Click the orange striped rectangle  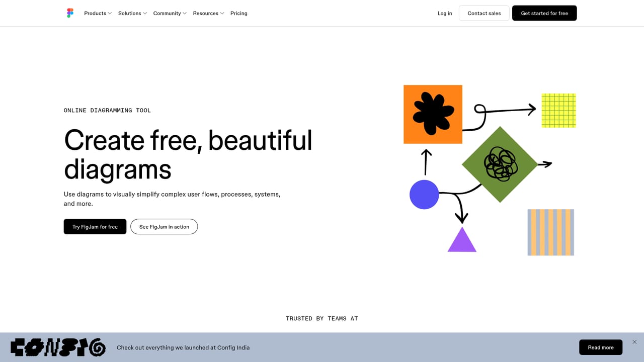[550, 232]
